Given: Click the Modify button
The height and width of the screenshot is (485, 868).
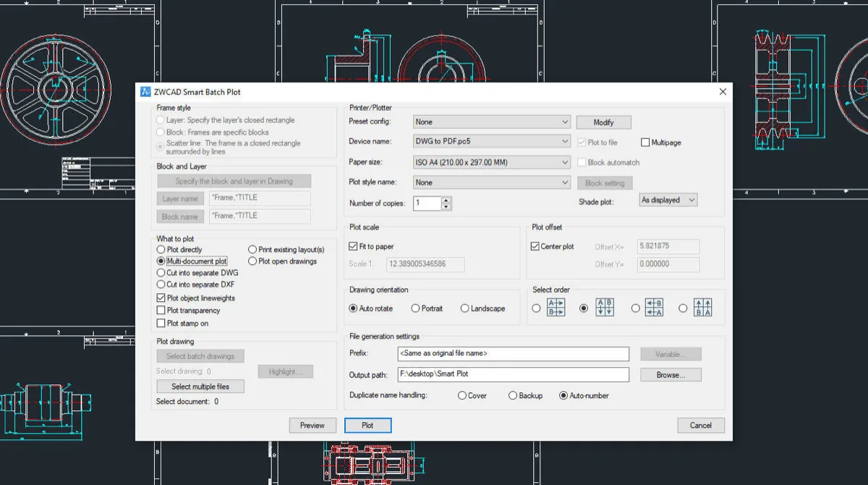Looking at the screenshot, I should point(603,122).
